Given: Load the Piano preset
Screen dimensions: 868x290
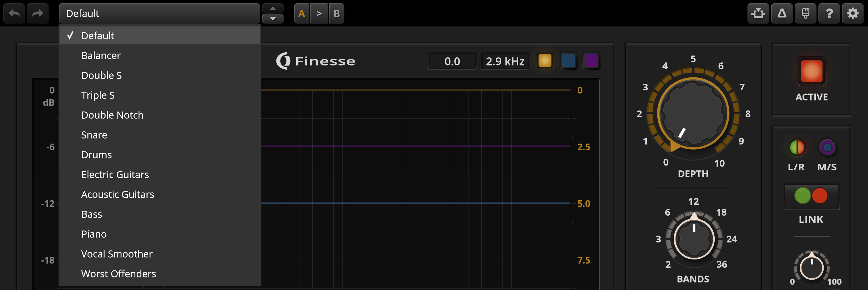Looking at the screenshot, I should point(160,235).
